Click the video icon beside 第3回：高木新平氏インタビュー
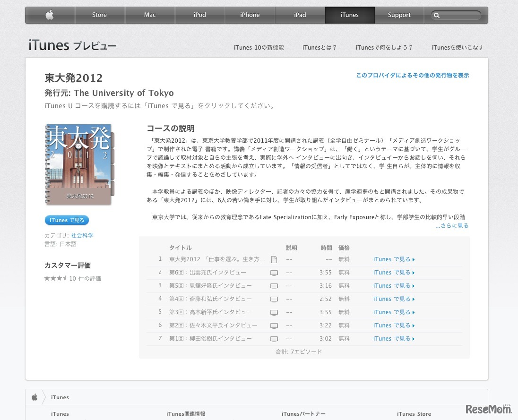 274,312
